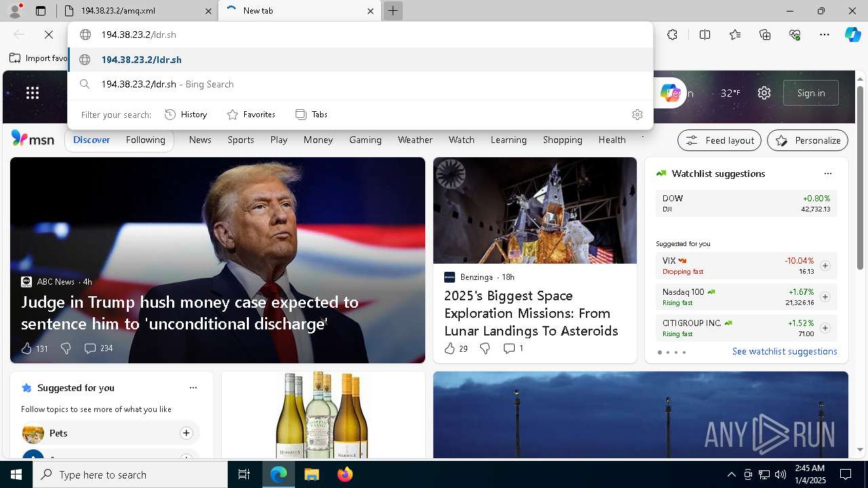Toggle split screen view icon
The width and height of the screenshot is (868, 488).
pyautogui.click(x=705, y=35)
